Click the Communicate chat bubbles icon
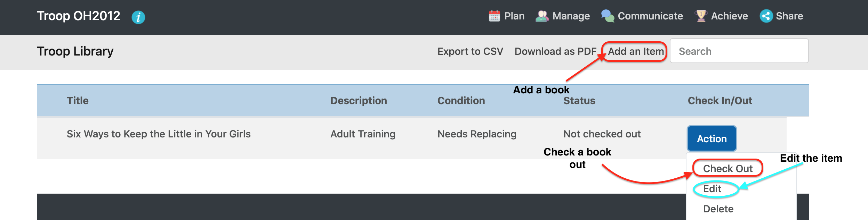Image resolution: width=868 pixels, height=220 pixels. (x=608, y=16)
